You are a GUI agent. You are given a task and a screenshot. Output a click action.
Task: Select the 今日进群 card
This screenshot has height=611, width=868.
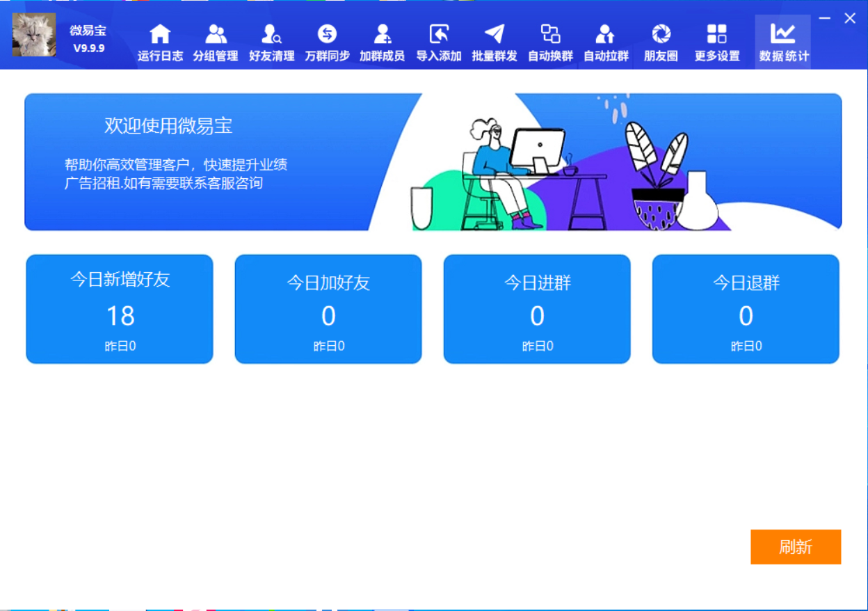536,308
